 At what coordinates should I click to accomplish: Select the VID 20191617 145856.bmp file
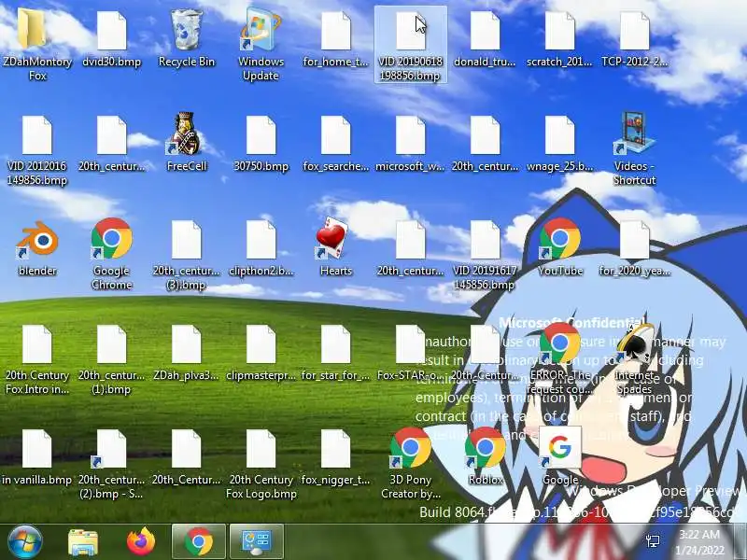click(485, 255)
